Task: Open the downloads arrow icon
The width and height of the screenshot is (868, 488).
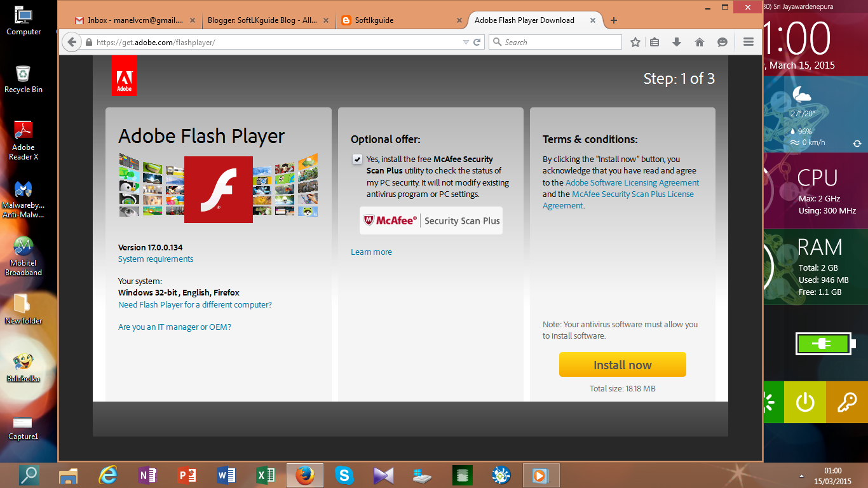Action: pos(677,42)
